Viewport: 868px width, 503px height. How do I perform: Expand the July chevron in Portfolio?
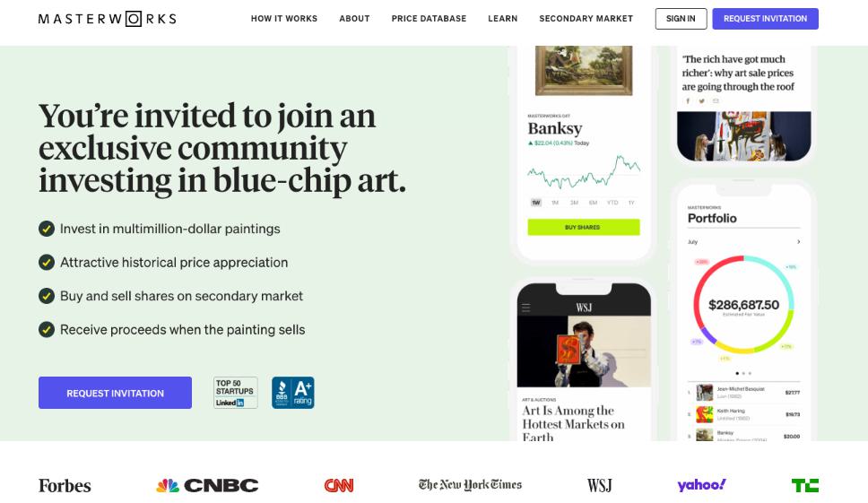click(x=799, y=242)
